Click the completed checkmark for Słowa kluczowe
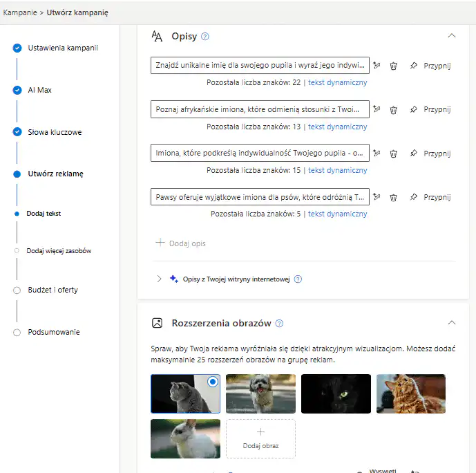This screenshot has width=476, height=473. pos(17,132)
